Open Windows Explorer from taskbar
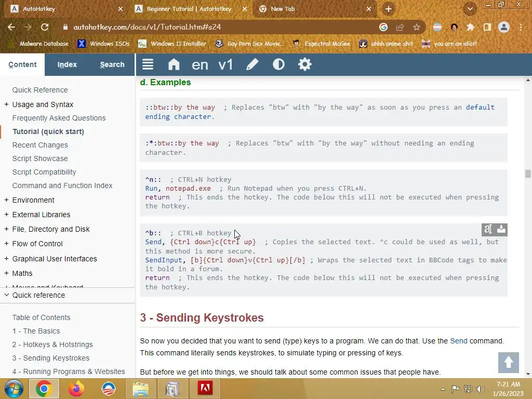The width and height of the screenshot is (532, 399). [x=140, y=389]
